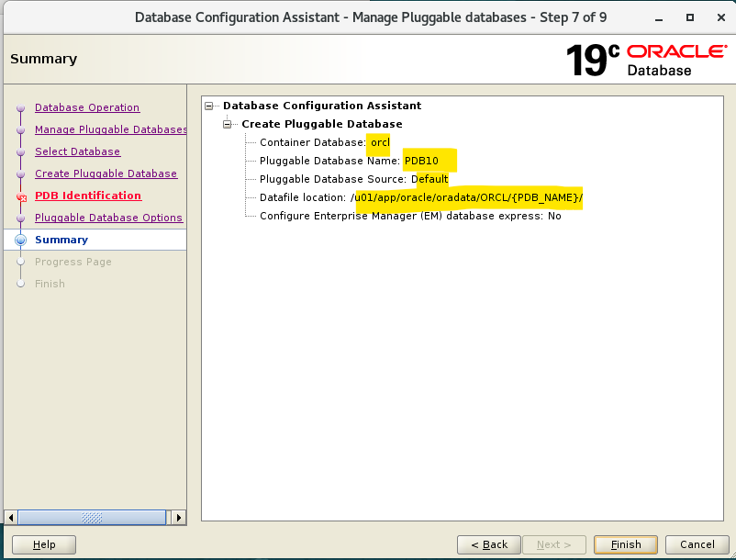Click the Pluggable Database Options bullet icon
The width and height of the screenshot is (736, 560).
click(x=21, y=218)
